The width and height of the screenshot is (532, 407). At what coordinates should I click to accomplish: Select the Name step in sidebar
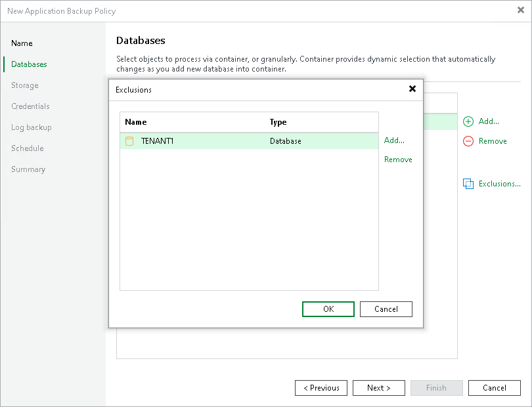click(x=22, y=43)
